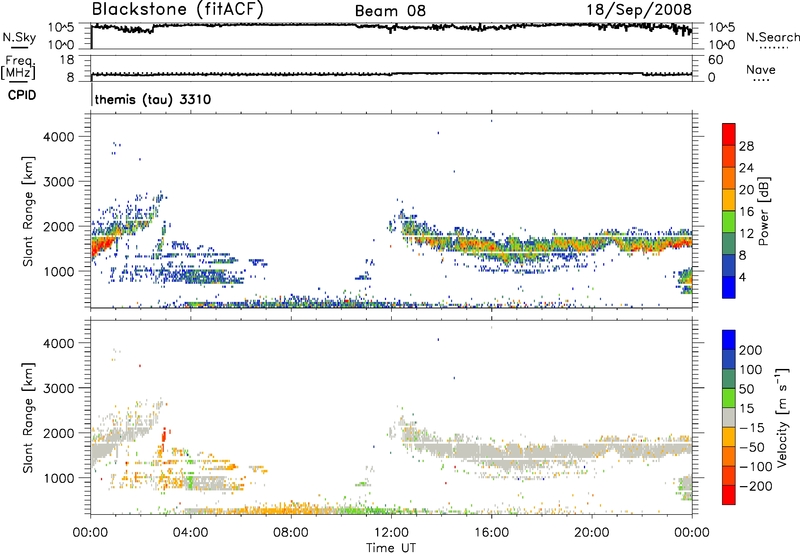Screen dimensions: 800x554
Task: Click the "16:00" time axis label
Action: pyautogui.click(x=491, y=533)
